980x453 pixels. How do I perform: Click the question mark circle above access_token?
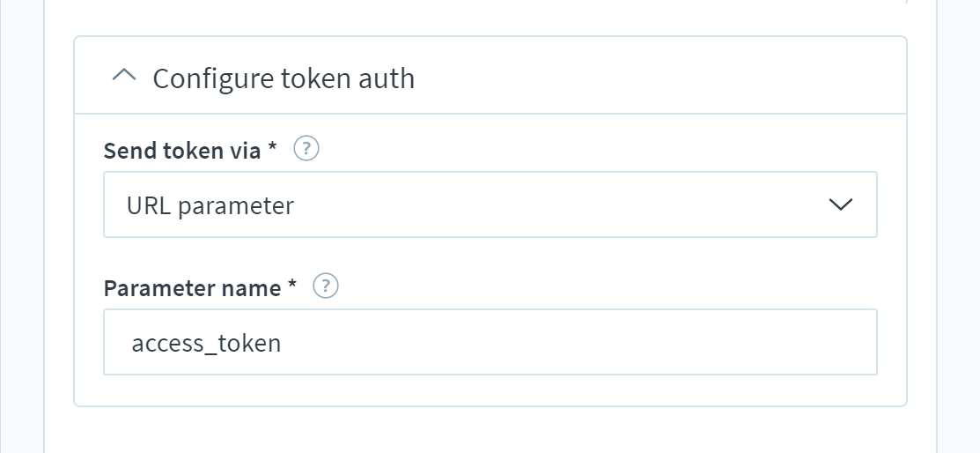coord(326,286)
